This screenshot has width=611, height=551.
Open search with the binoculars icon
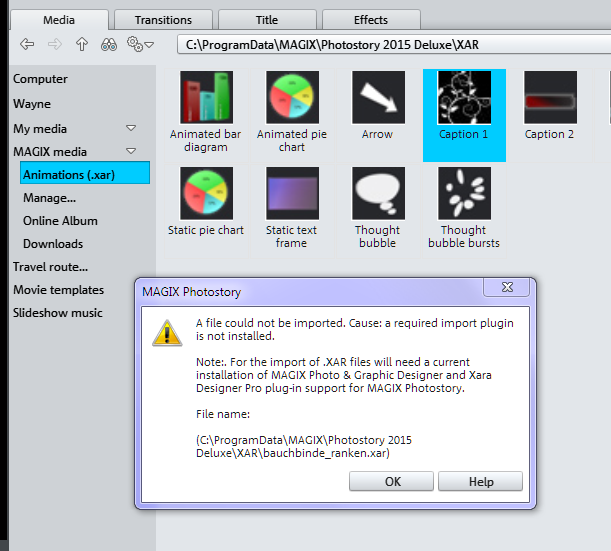[x=109, y=44]
